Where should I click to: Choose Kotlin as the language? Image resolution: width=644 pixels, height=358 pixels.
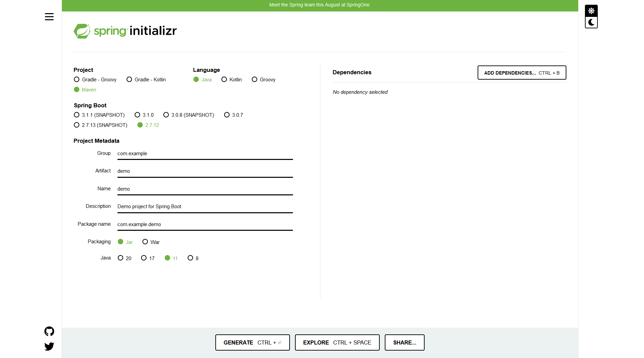(232, 80)
